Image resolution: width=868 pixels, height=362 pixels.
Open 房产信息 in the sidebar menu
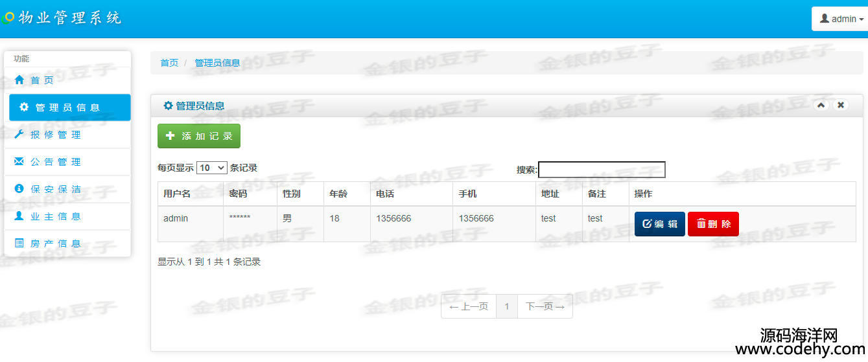click(x=67, y=243)
